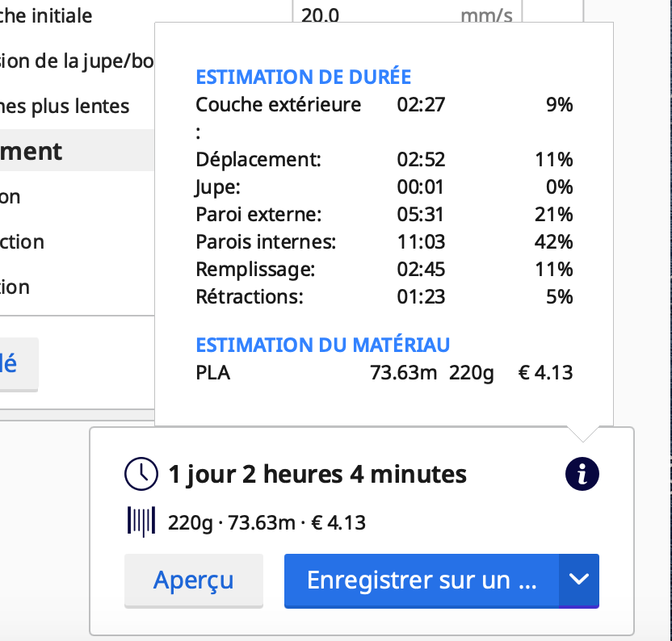Click the 02:52 Déplacement duration
The width and height of the screenshot is (672, 641).
point(421,160)
